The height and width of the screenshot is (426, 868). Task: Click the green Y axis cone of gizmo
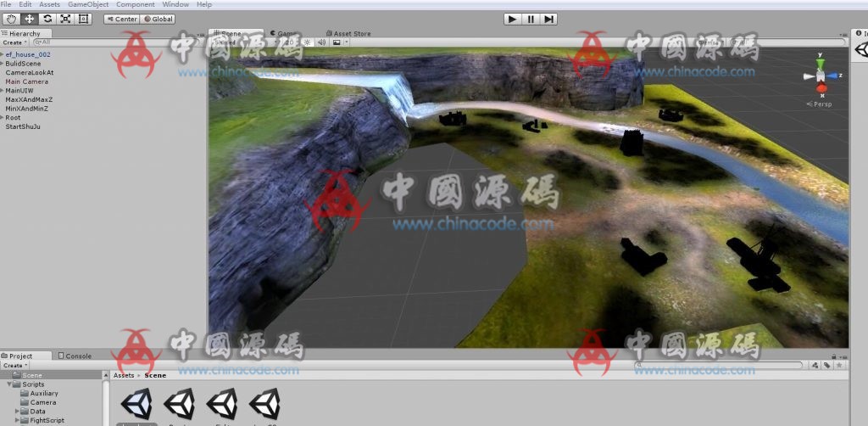[x=820, y=64]
